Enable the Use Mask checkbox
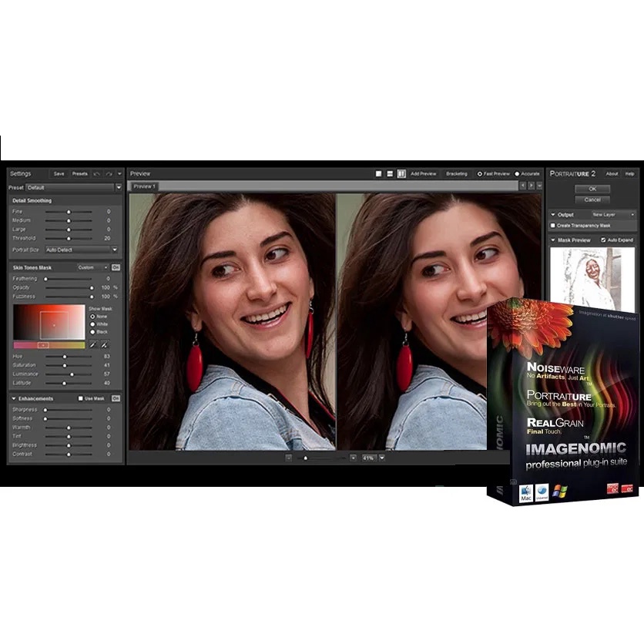Image resolution: width=644 pixels, height=644 pixels. coord(81,398)
